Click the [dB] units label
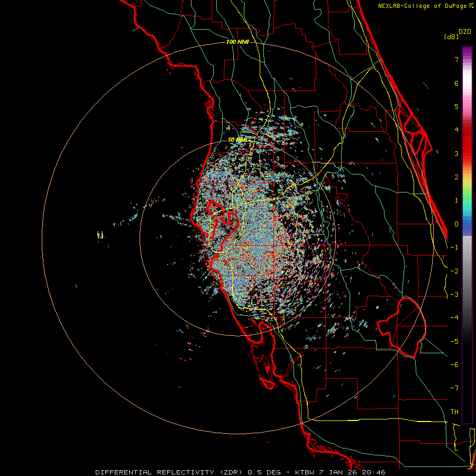Screen dimensions: 476x476 (x=451, y=36)
